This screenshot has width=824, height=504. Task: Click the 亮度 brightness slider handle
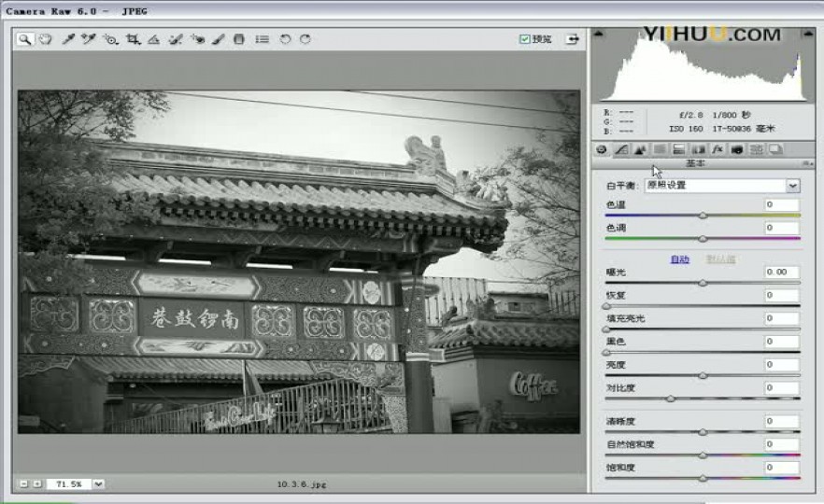(x=703, y=375)
